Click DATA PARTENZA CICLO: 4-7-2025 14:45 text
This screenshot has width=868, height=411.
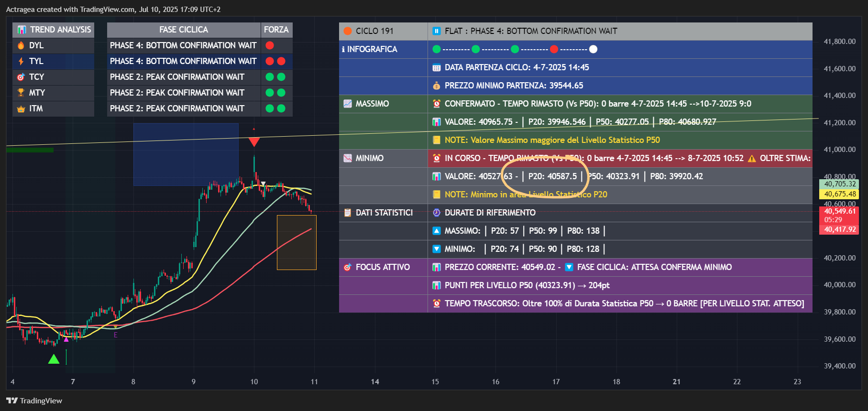(517, 67)
